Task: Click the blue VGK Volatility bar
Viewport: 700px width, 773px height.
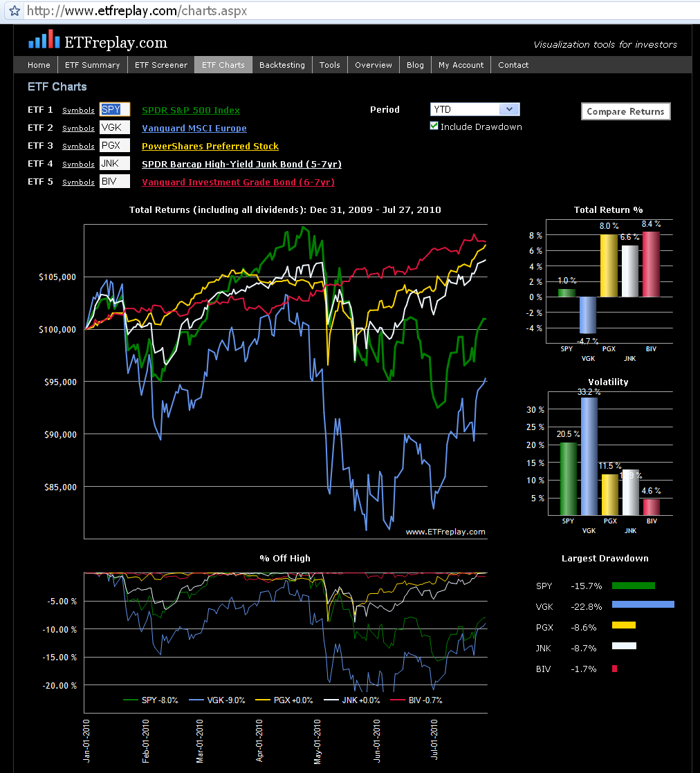Action: (589, 456)
